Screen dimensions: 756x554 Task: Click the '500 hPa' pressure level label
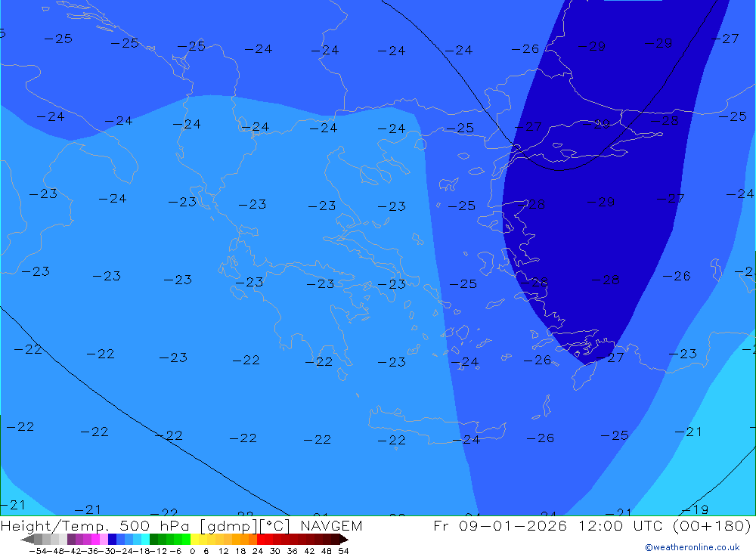(154, 525)
